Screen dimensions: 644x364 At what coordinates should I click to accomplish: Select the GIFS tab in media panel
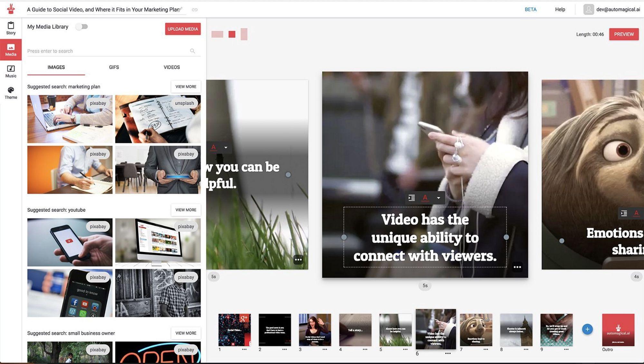(x=114, y=67)
